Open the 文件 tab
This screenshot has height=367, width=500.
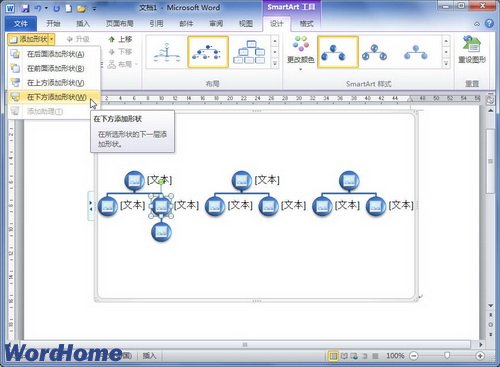click(x=21, y=24)
